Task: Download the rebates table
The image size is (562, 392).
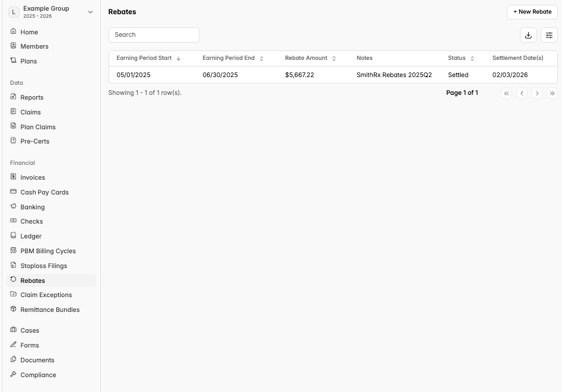Action: point(528,35)
